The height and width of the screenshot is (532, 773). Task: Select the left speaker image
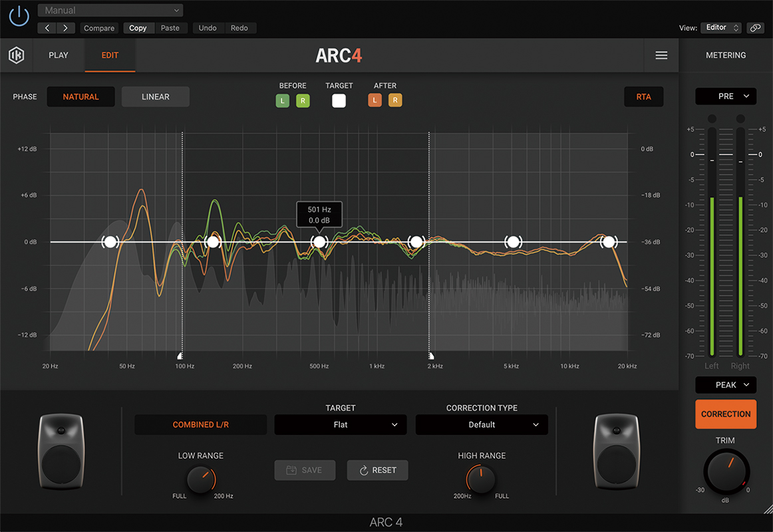62,452
